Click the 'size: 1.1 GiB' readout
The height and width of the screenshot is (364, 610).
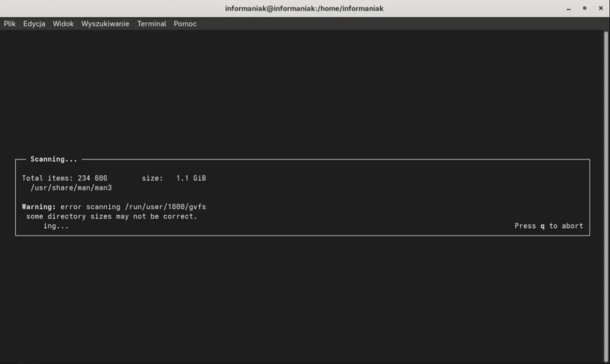coord(174,178)
